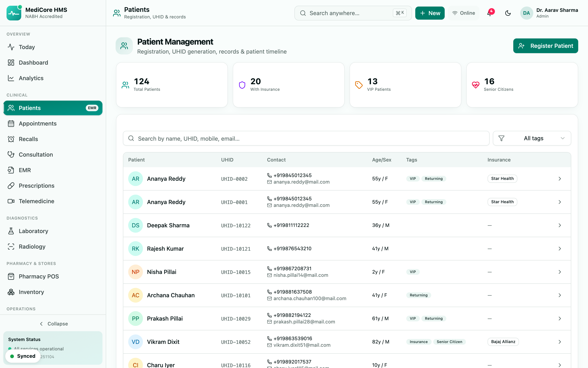Click the Synced status pill

[x=23, y=356]
